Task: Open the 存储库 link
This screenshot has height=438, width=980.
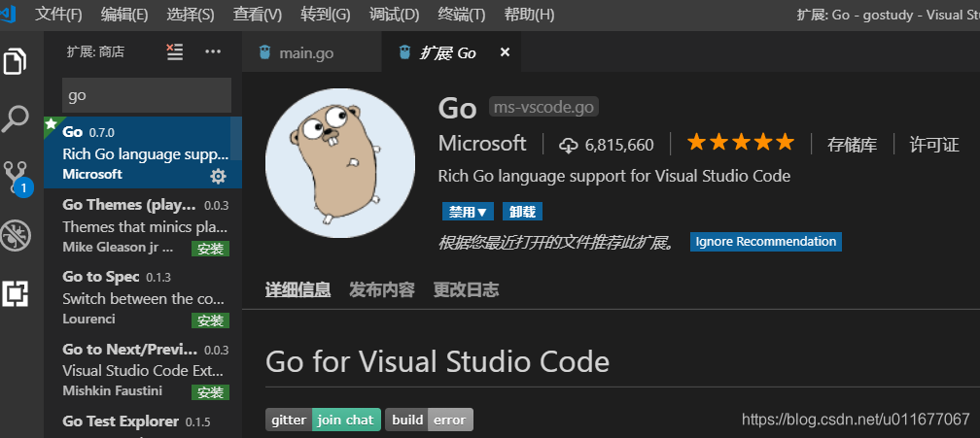Action: (x=852, y=145)
